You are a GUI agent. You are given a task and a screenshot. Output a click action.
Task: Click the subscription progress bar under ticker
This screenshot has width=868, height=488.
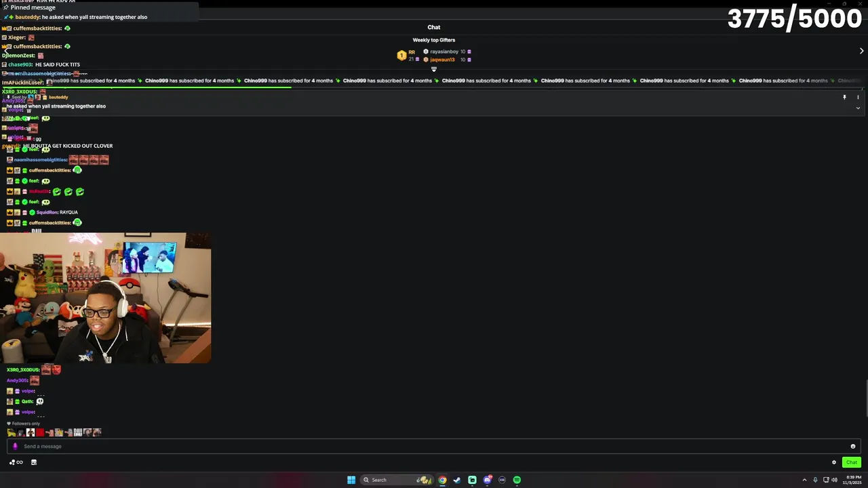(x=146, y=87)
